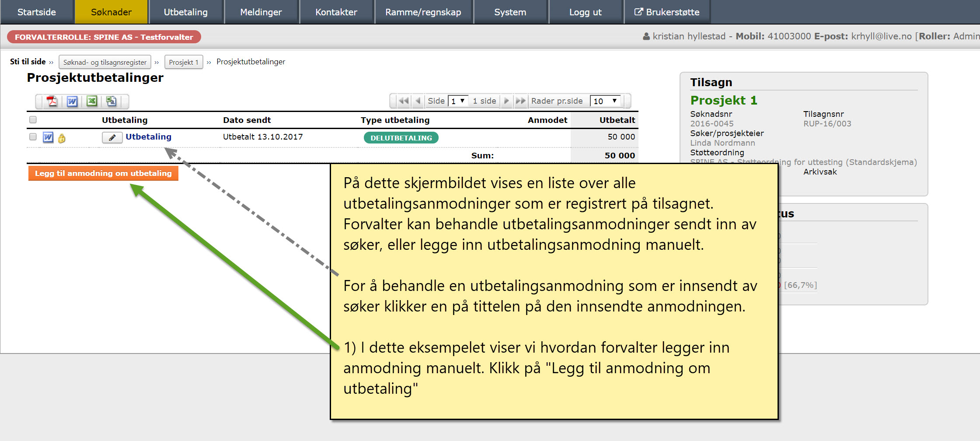The image size is (980, 441).
Task: Go to last page of results
Action: coord(520,101)
